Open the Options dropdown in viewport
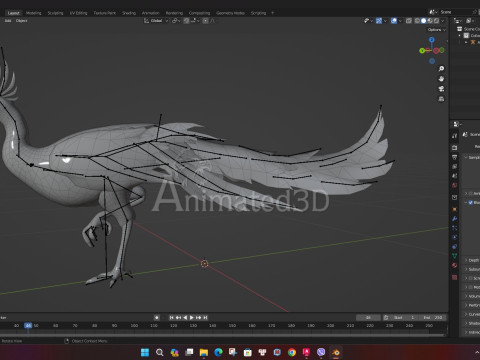The image size is (480, 360). 436,30
